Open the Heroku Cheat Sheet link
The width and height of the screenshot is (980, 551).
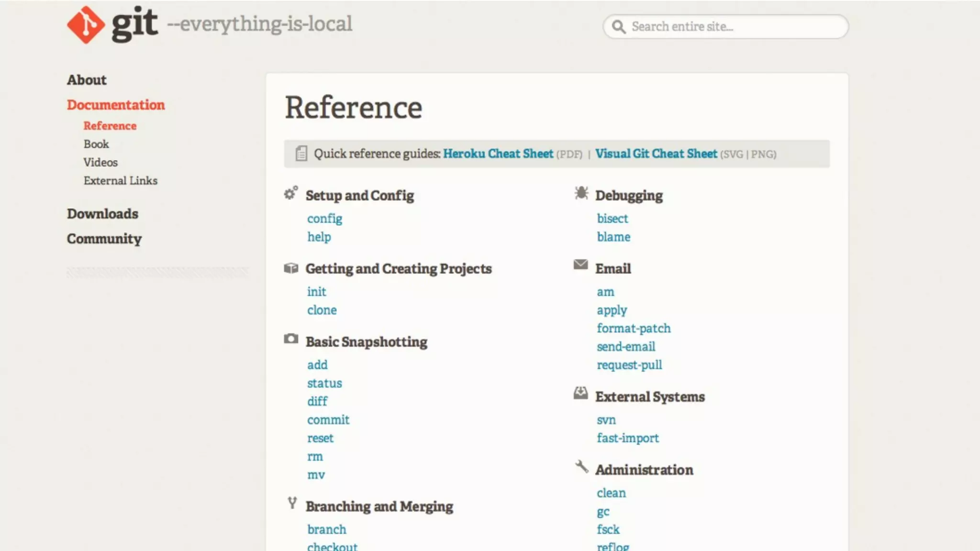pyautogui.click(x=498, y=154)
